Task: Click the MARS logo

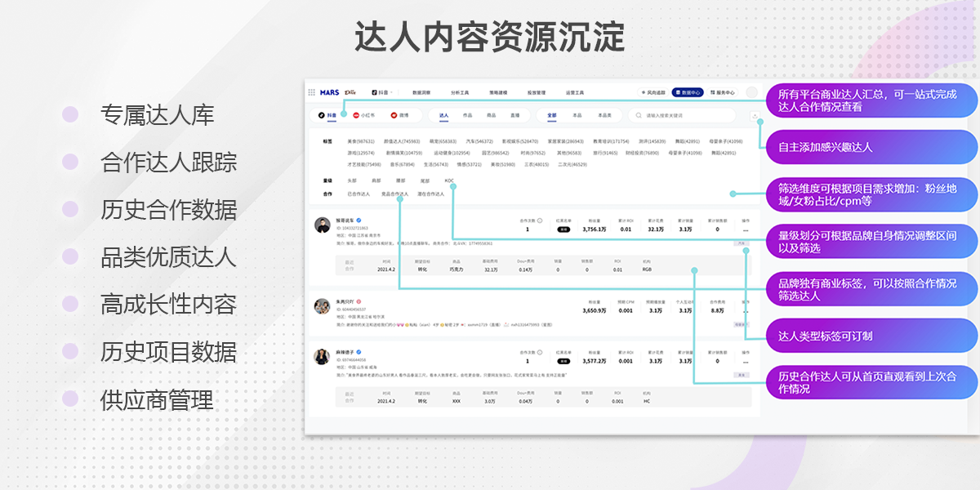Action: [x=329, y=92]
